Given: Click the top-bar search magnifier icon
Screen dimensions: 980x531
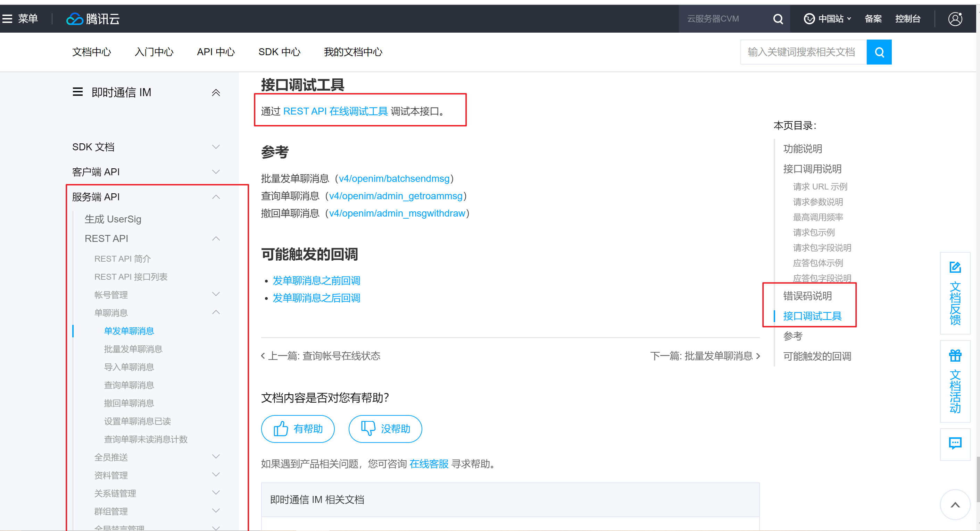Looking at the screenshot, I should pyautogui.click(x=778, y=19).
